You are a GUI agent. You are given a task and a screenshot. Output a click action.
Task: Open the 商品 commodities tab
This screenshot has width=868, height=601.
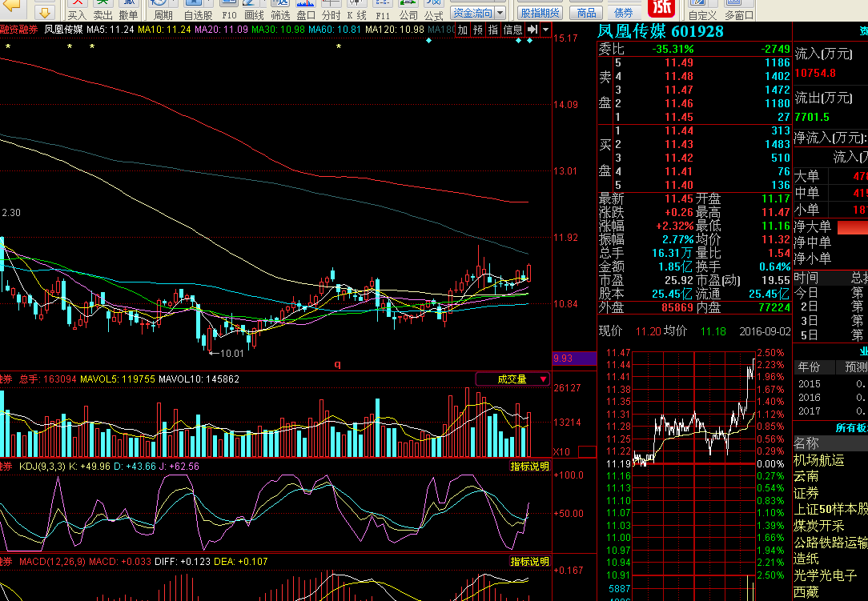(586, 12)
